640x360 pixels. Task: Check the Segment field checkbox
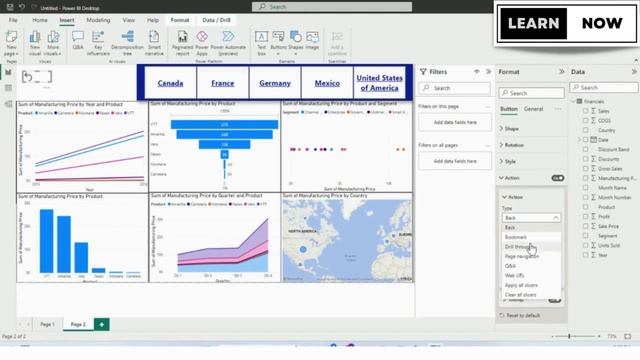(x=585, y=236)
